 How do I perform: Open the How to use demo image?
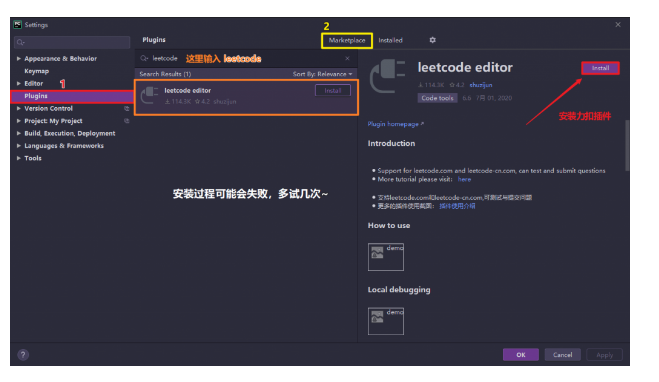385,257
